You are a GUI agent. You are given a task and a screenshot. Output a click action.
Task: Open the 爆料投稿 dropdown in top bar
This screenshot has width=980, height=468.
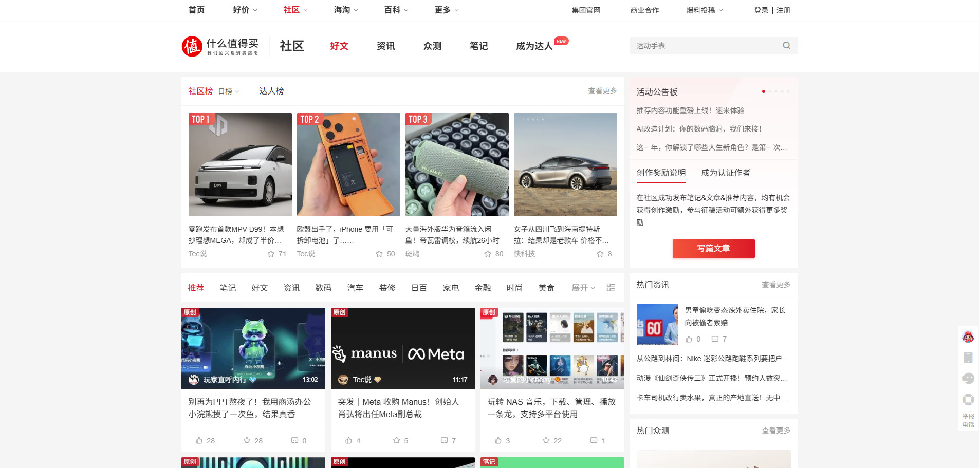pyautogui.click(x=704, y=10)
